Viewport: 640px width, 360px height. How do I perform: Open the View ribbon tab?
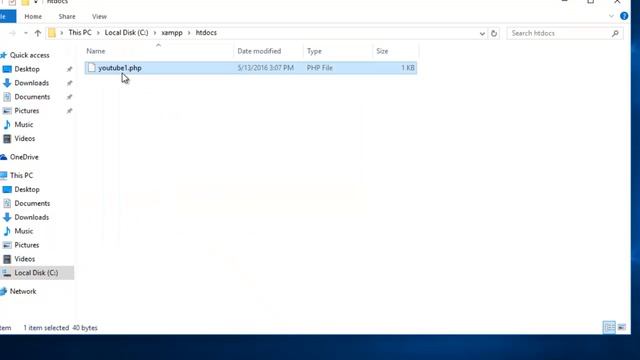tap(99, 17)
